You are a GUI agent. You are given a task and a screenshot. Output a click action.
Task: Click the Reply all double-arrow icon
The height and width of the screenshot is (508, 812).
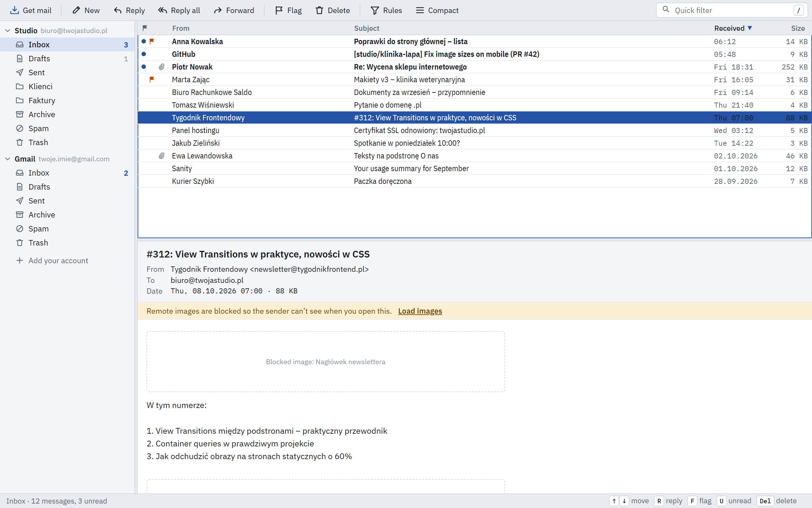(x=163, y=10)
